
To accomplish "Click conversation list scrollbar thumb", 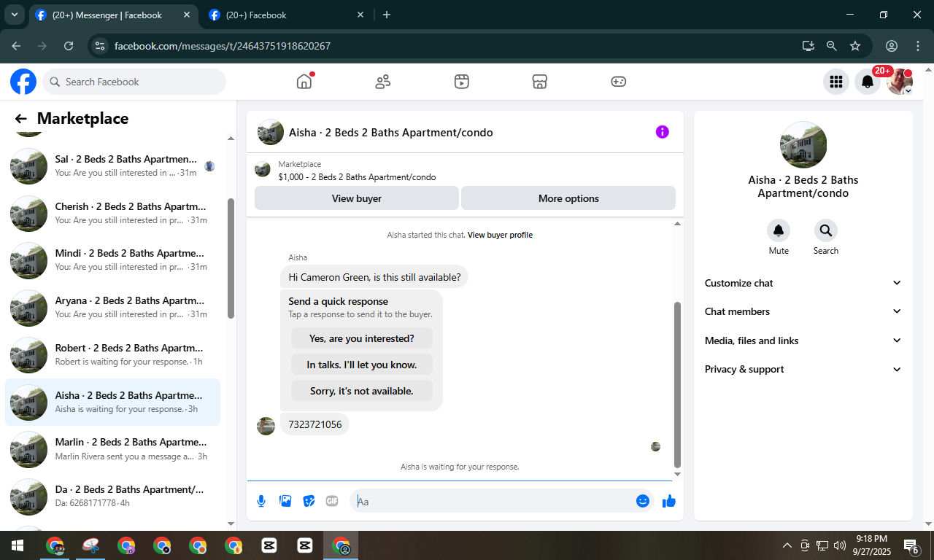I will pyautogui.click(x=231, y=258).
